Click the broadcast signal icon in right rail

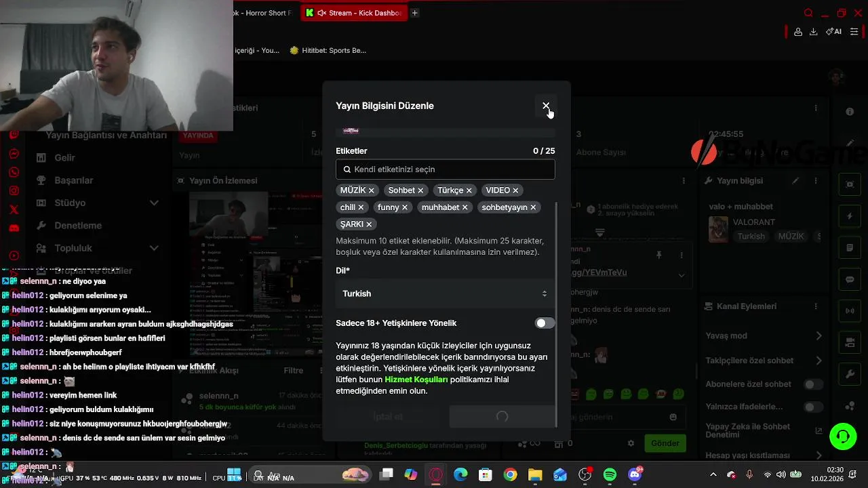click(x=850, y=311)
